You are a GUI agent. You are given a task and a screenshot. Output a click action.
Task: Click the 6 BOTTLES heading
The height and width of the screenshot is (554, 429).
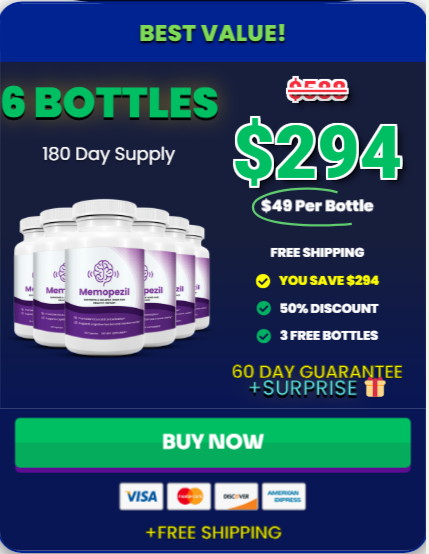[110, 102]
